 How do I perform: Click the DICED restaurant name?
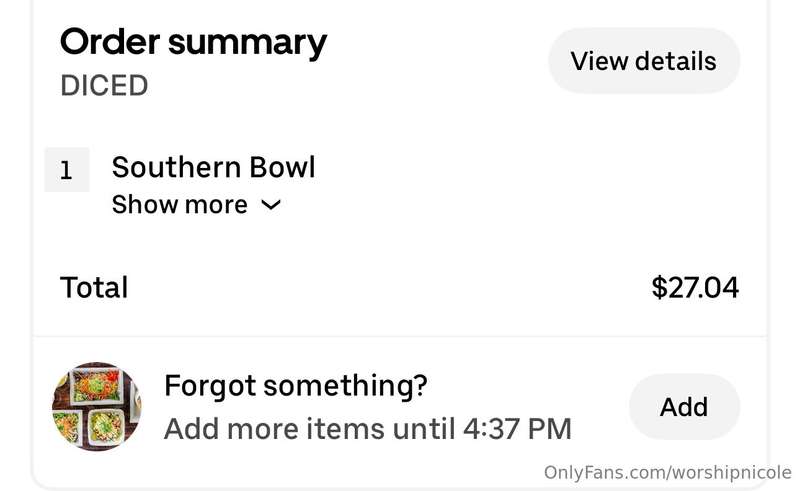[104, 85]
